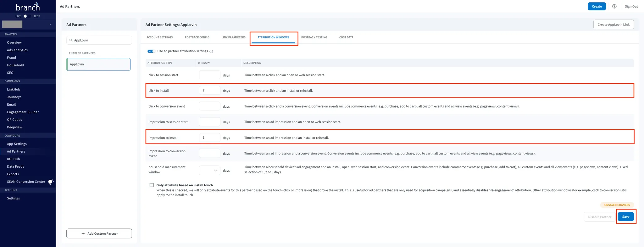Open Settings under Account in sidebar
The width and height of the screenshot is (644, 247).
click(x=13, y=198)
